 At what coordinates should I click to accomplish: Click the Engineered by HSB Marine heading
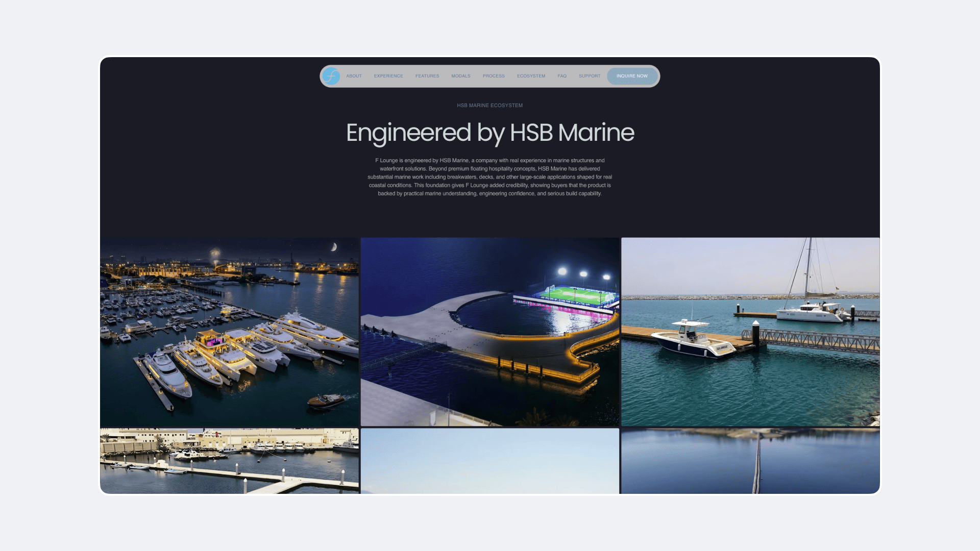coord(490,133)
